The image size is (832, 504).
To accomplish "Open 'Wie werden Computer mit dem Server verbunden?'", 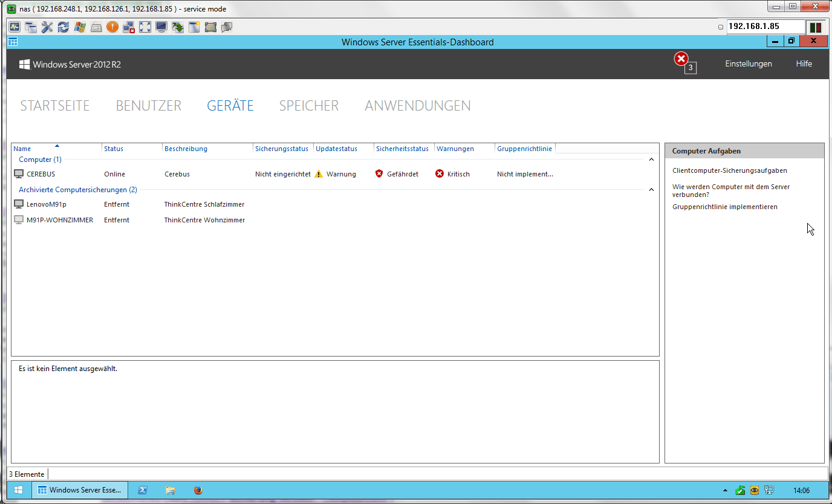I will tap(731, 191).
